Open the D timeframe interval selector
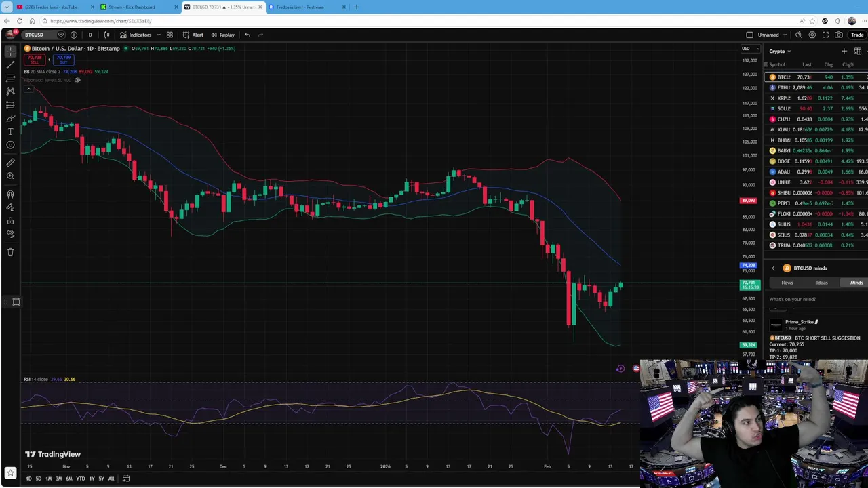The width and height of the screenshot is (868, 488). [90, 35]
